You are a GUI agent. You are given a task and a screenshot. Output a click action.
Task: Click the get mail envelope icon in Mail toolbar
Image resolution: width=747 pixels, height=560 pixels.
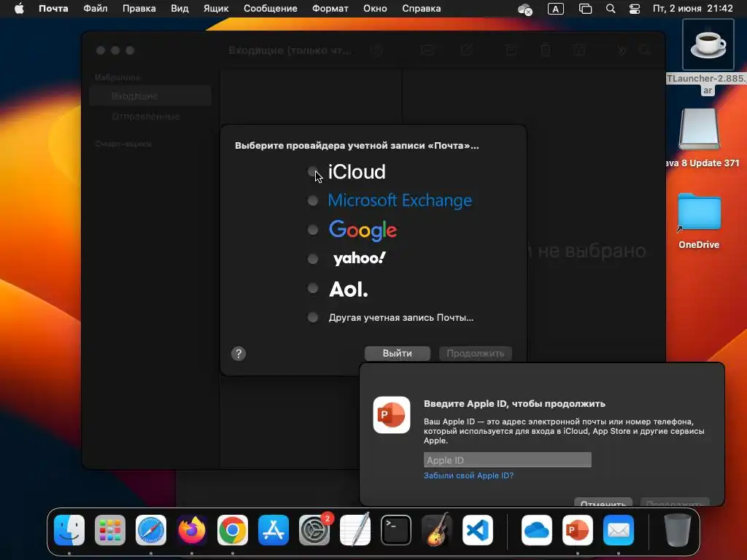[x=427, y=50]
